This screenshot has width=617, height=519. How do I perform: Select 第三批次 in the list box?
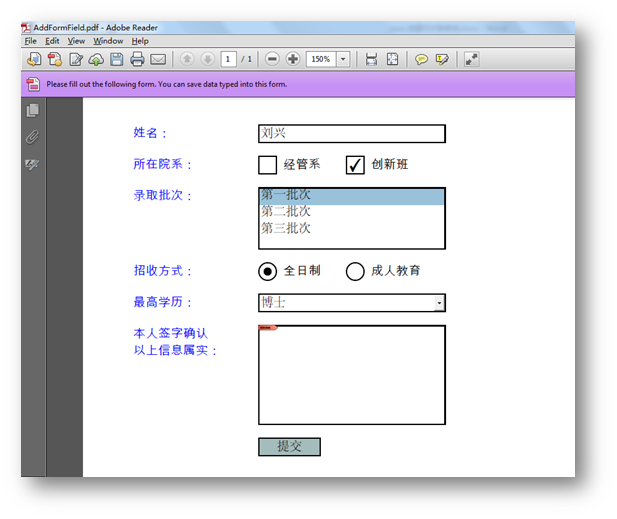pos(352,228)
